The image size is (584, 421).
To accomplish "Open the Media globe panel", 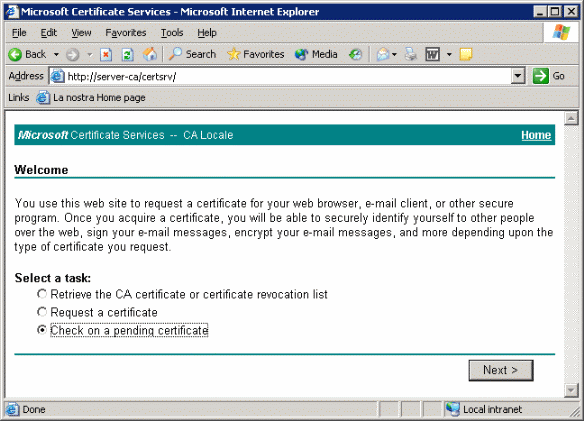I will 316,54.
